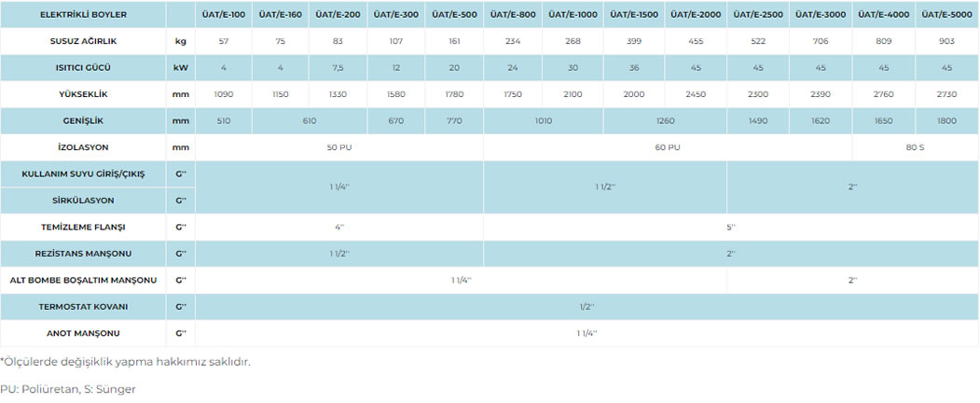This screenshot has height=403, width=980.
Task: Click the TERMOSTAT KOVANI row label
Action: [x=83, y=306]
